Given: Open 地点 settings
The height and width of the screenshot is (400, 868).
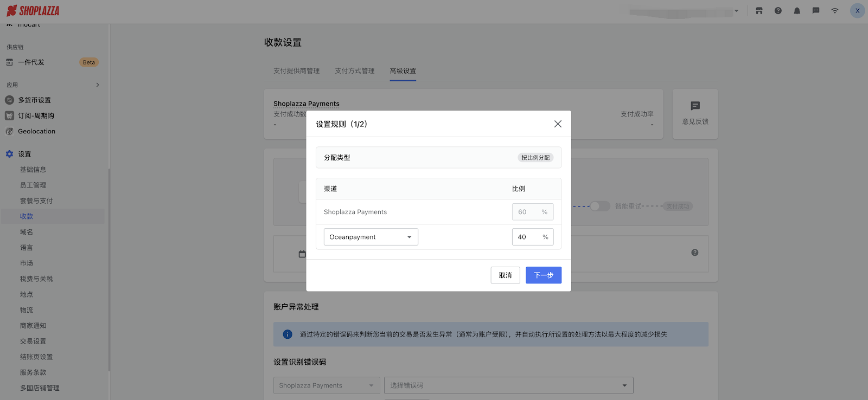Looking at the screenshot, I should click(27, 294).
